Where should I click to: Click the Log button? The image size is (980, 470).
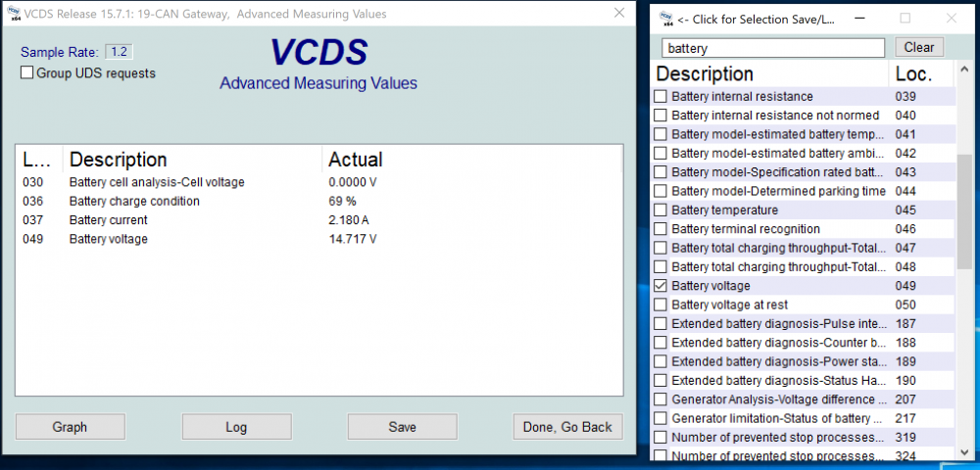236,427
